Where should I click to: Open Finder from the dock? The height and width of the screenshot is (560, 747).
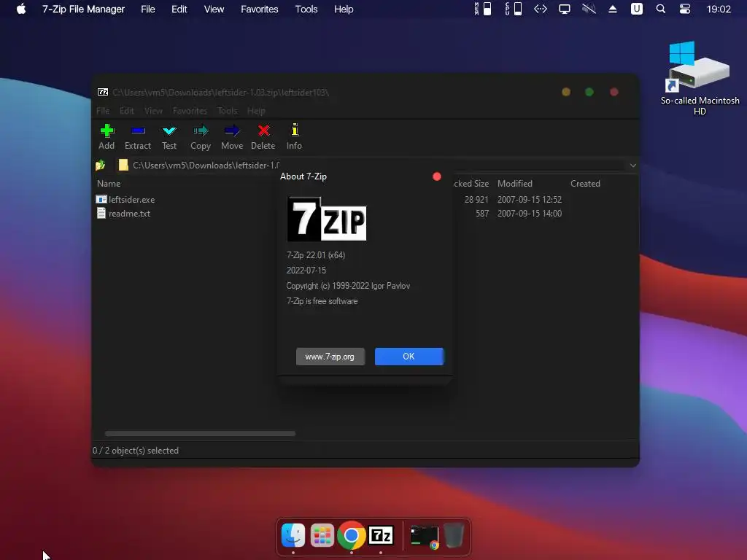coord(293,535)
